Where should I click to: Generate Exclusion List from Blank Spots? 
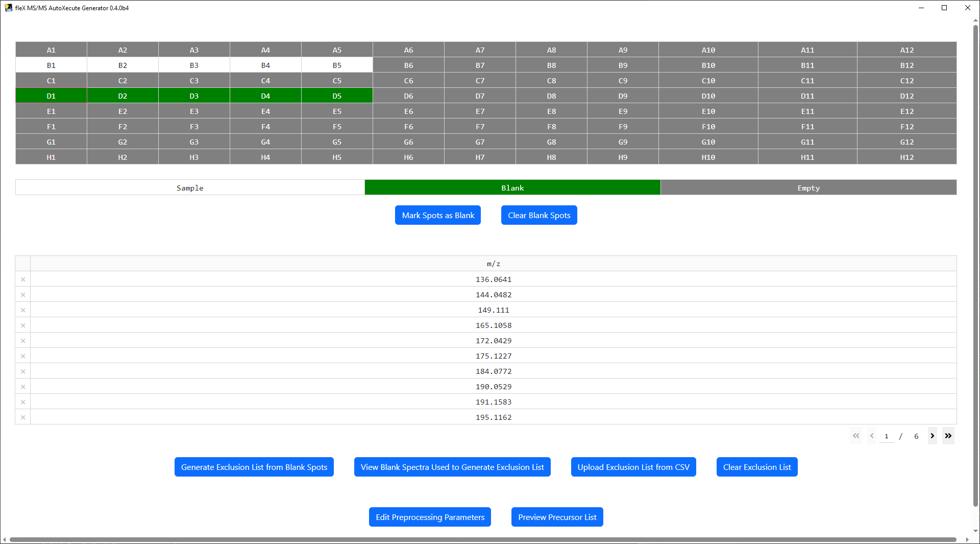click(254, 467)
